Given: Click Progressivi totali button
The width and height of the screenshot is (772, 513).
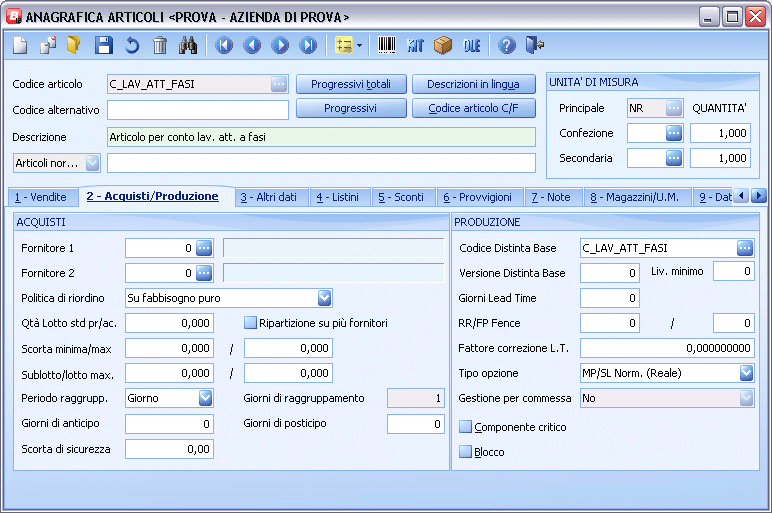Looking at the screenshot, I should [x=351, y=84].
